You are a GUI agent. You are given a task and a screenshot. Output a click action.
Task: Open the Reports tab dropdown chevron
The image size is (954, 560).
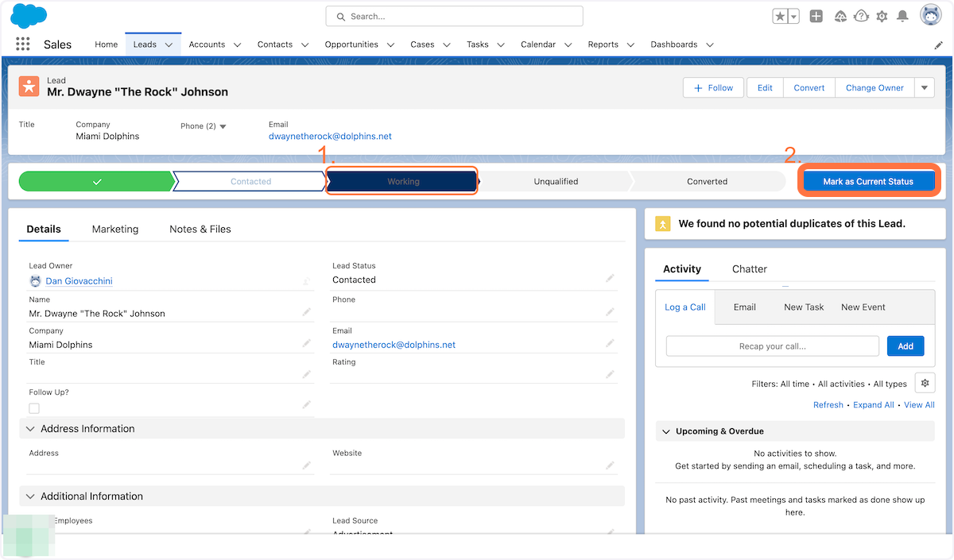[x=630, y=45]
